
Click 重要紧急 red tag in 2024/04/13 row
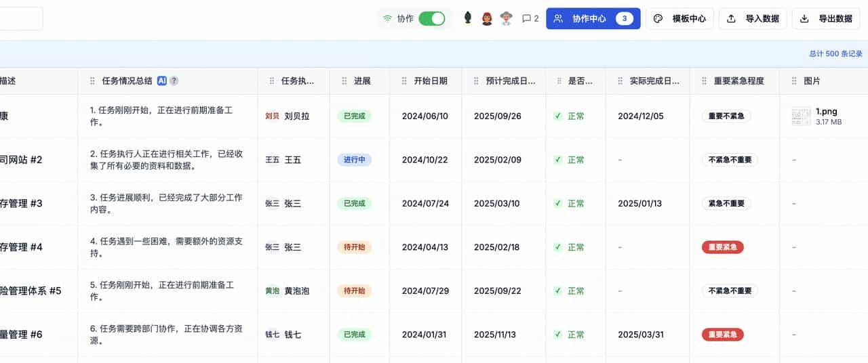pos(723,247)
